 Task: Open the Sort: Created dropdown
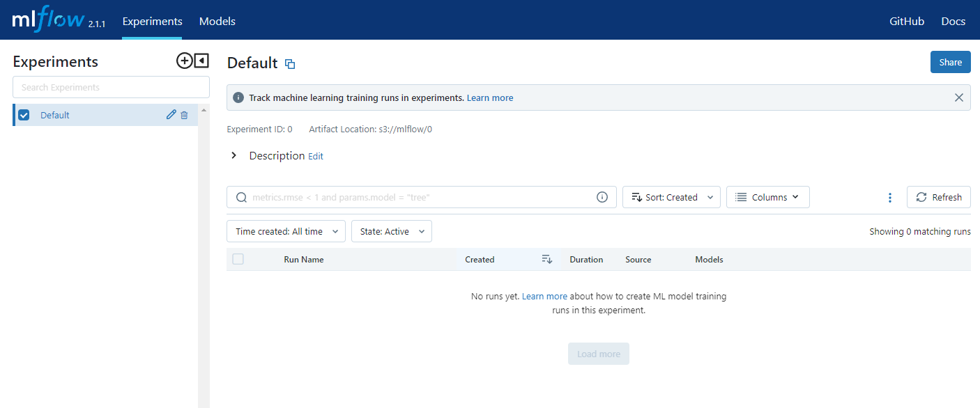coord(671,197)
